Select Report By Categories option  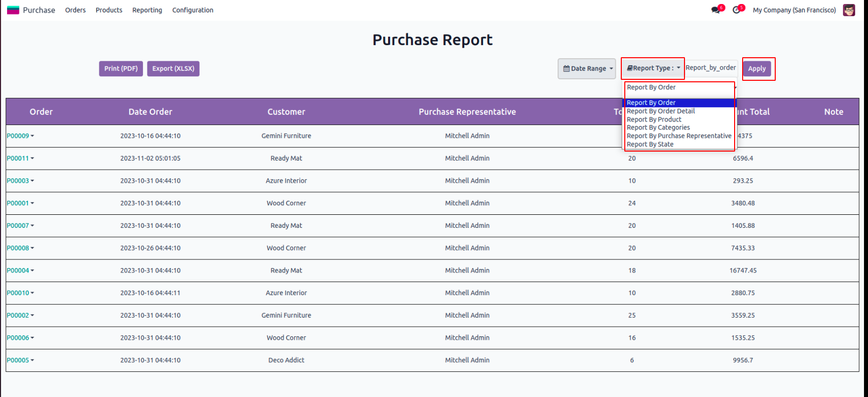(658, 127)
